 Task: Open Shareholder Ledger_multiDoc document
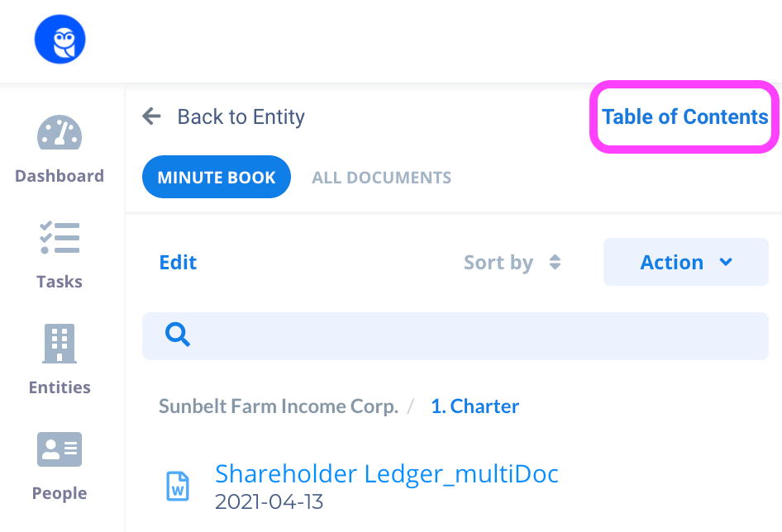pyautogui.click(x=387, y=473)
